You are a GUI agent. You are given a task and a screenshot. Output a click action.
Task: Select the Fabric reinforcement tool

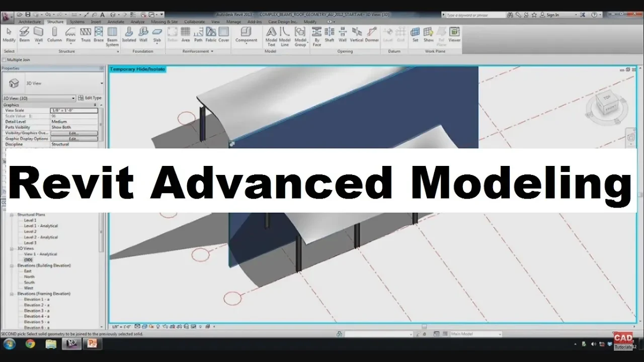pyautogui.click(x=211, y=34)
